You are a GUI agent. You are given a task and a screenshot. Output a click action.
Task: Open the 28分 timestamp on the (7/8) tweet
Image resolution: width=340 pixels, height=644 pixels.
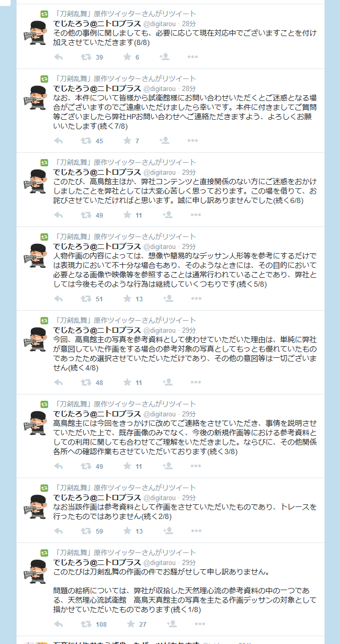[x=189, y=89]
